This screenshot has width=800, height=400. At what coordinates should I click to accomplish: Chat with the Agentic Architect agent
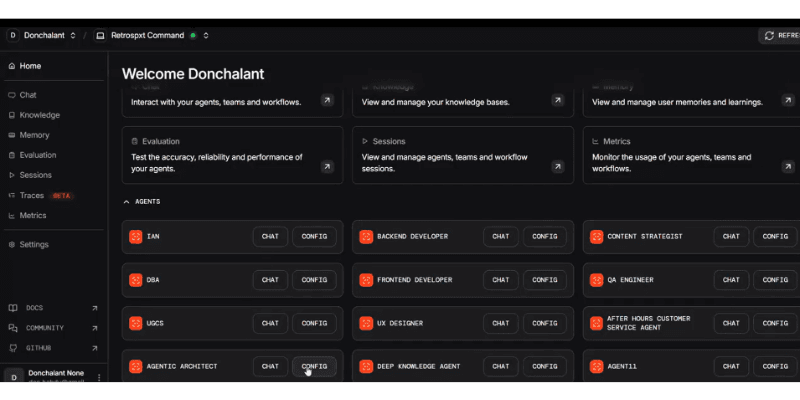point(270,366)
